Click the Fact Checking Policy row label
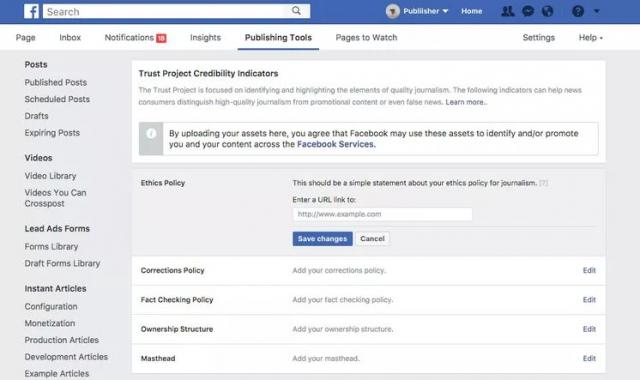640x380 pixels. [177, 300]
